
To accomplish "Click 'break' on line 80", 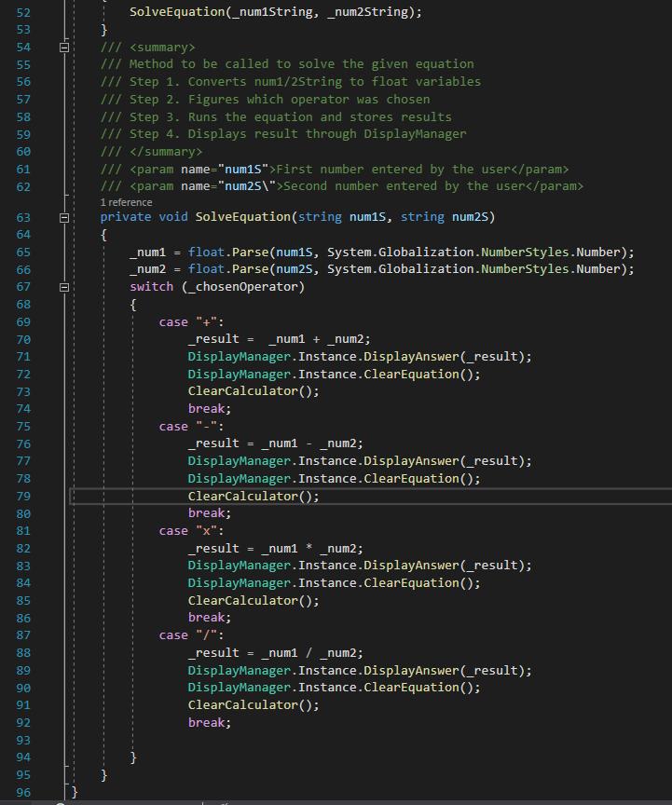I will (206, 513).
